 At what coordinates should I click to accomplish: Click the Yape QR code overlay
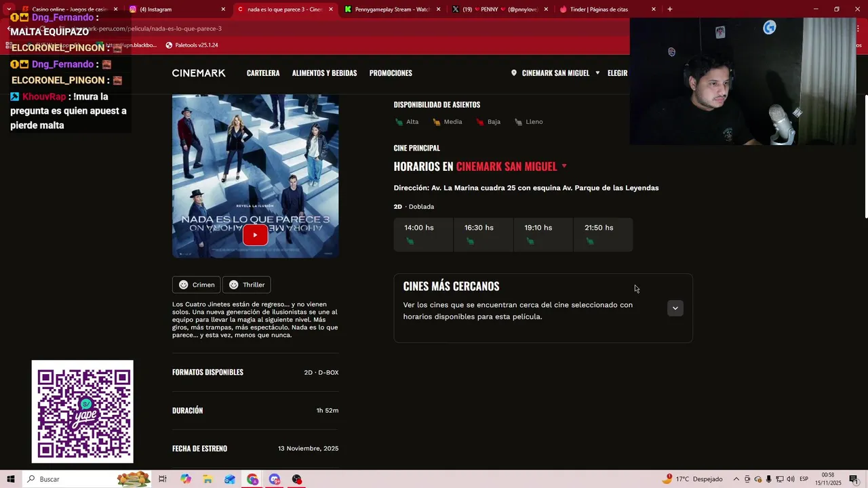[83, 411]
